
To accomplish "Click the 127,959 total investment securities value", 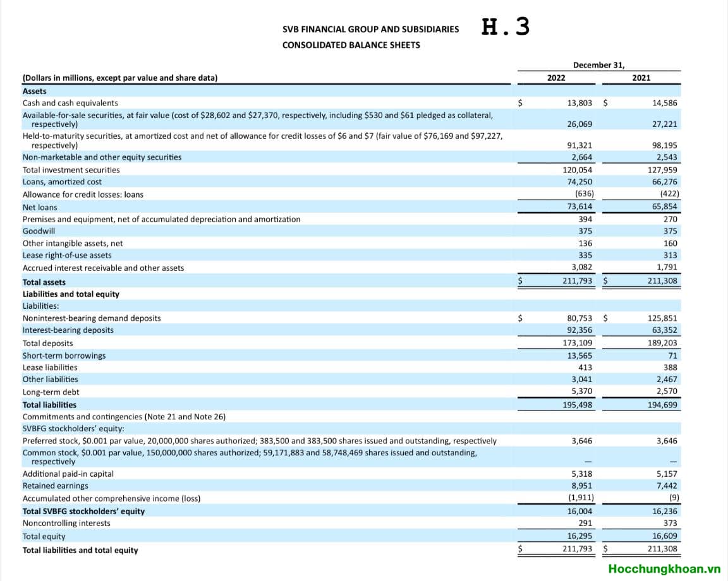I will 662,171.
